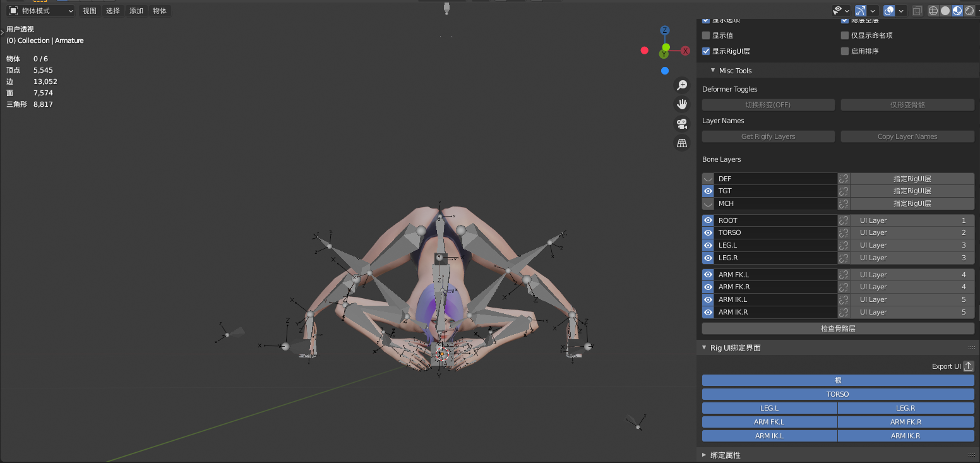Open overlays options dropdown arrow
Viewport: 980px width, 463px height.
pyautogui.click(x=902, y=11)
